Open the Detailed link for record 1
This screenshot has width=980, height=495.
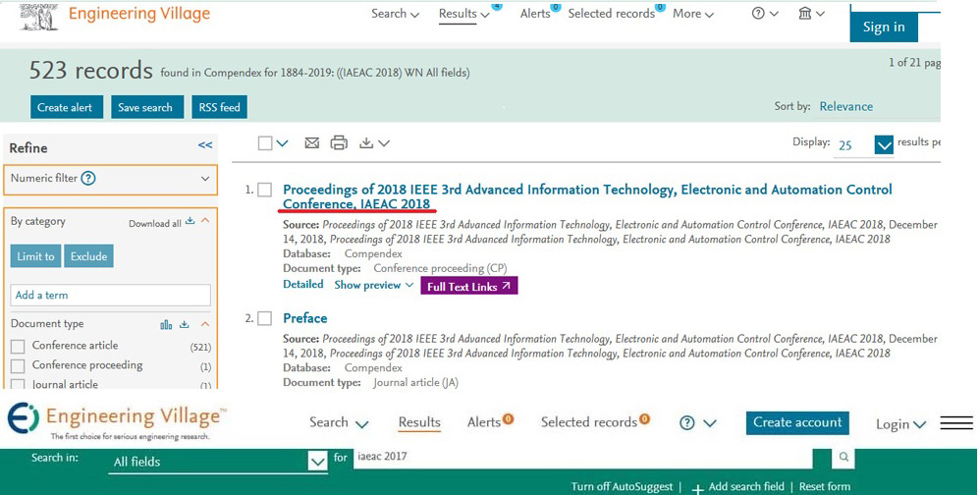pos(303,285)
